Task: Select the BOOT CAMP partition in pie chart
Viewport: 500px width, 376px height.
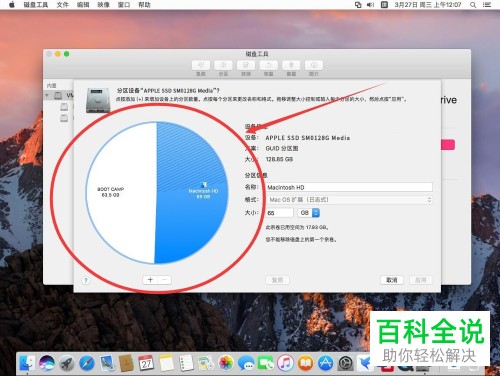Action: point(120,192)
